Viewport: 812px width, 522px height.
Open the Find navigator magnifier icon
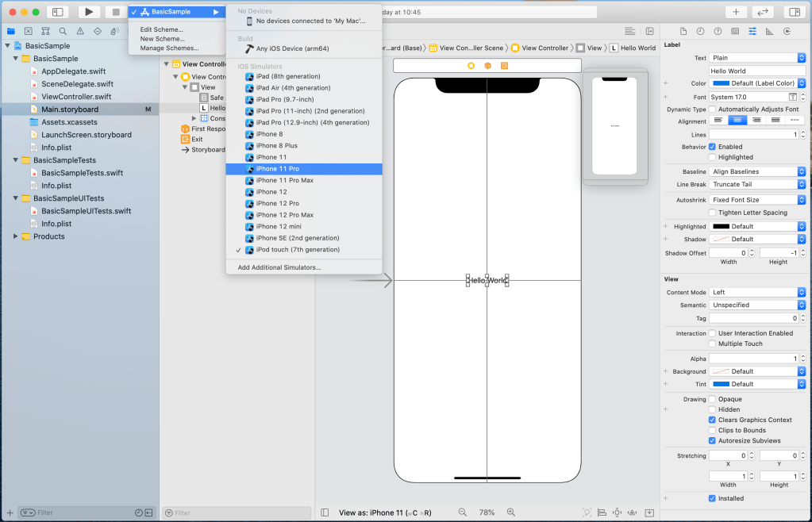63,31
